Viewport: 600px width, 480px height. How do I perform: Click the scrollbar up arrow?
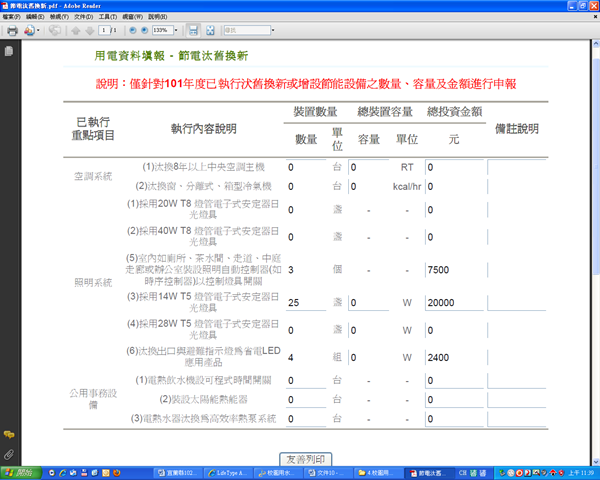pyautogui.click(x=596, y=44)
